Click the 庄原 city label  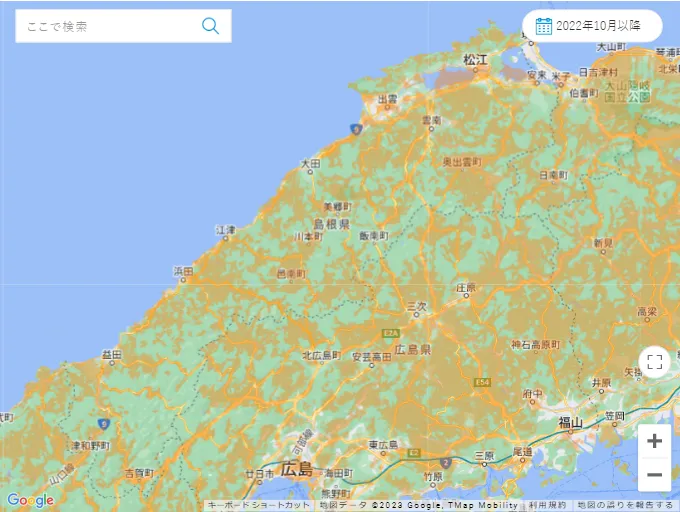tap(466, 287)
